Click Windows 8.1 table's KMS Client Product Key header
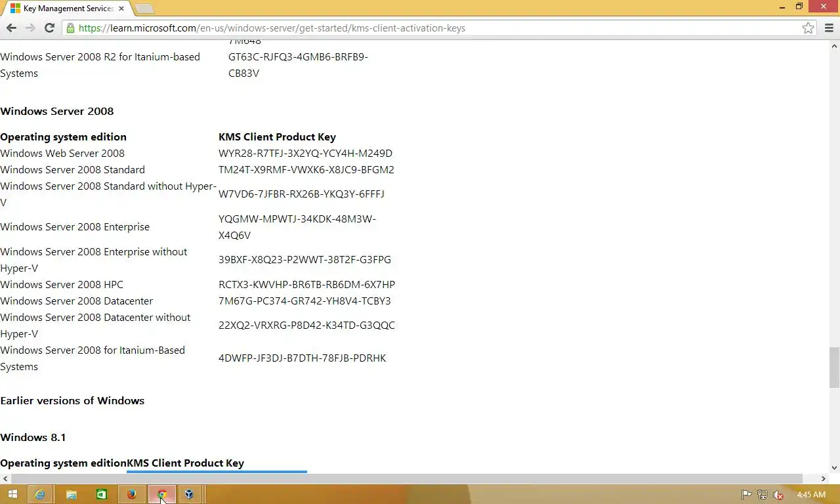Screen dimensions: 840x504 tap(185, 463)
